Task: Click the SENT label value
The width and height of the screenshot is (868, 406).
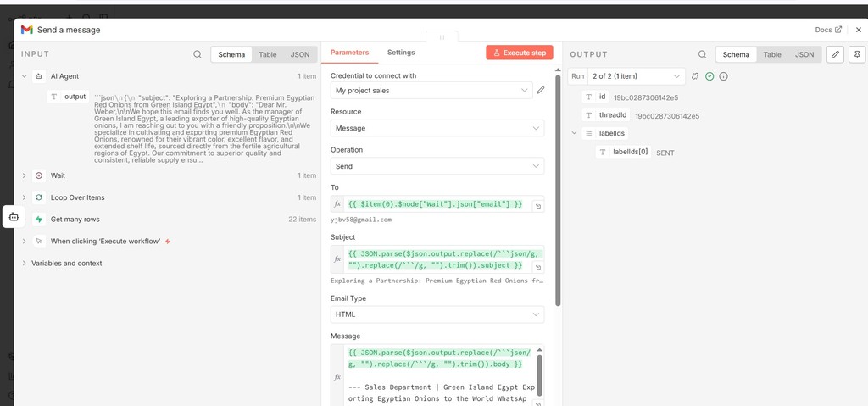Action: pos(665,153)
